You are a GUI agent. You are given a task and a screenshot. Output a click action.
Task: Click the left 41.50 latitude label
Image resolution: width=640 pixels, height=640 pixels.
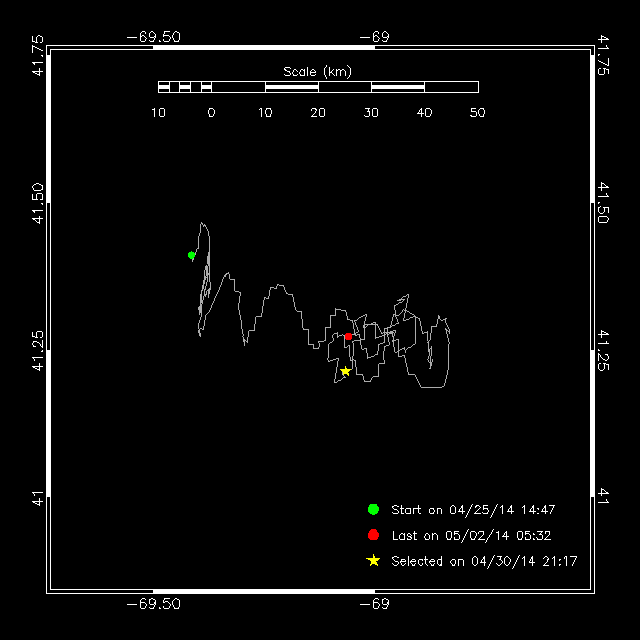pyautogui.click(x=38, y=204)
